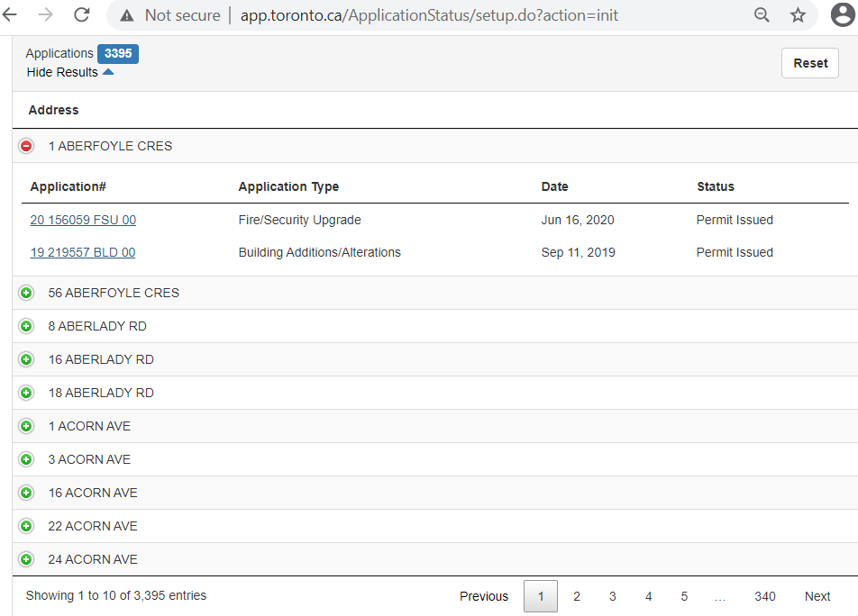Open the Not secure warning icon
This screenshot has height=616, width=858.
pos(127,15)
